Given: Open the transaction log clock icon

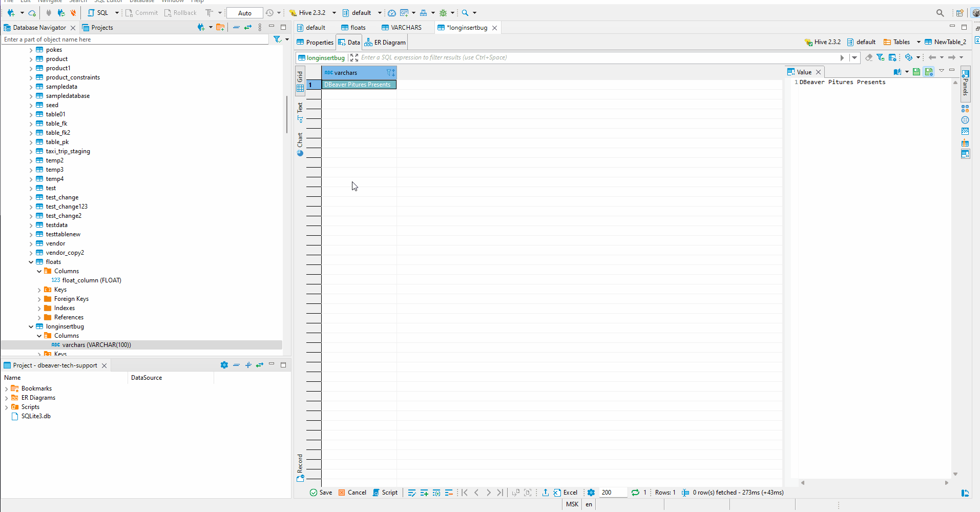Looking at the screenshot, I should click(270, 13).
